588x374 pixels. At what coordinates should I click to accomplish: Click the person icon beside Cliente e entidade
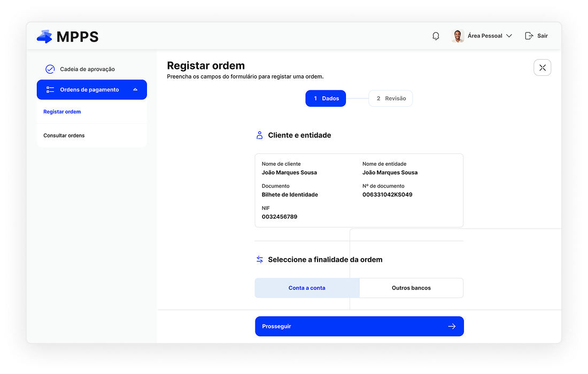260,135
